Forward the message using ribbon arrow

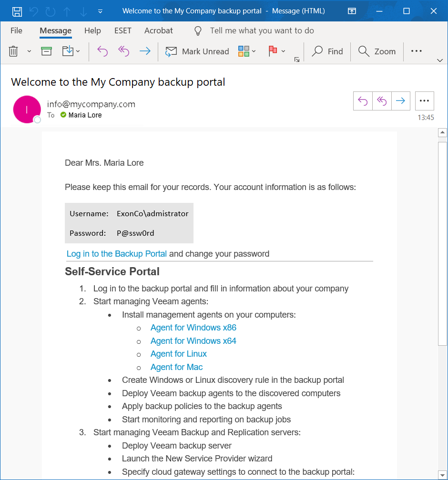[x=145, y=51]
